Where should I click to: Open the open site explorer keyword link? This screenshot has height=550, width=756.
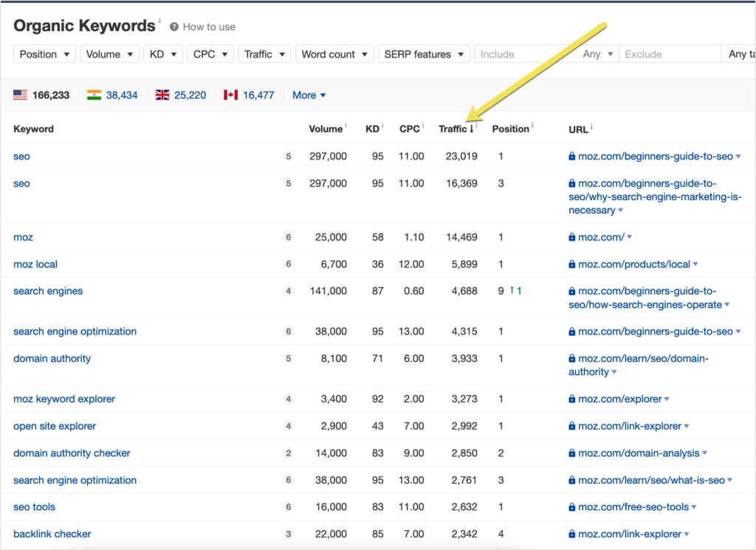click(x=55, y=426)
